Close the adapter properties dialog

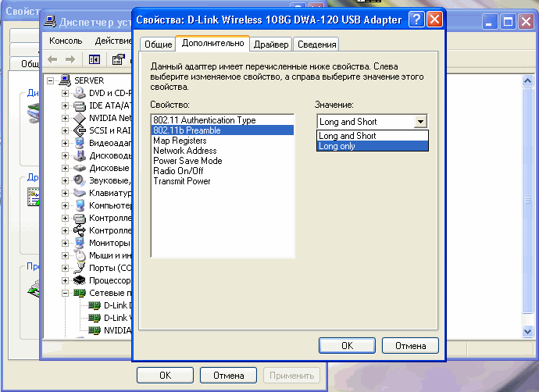point(434,20)
